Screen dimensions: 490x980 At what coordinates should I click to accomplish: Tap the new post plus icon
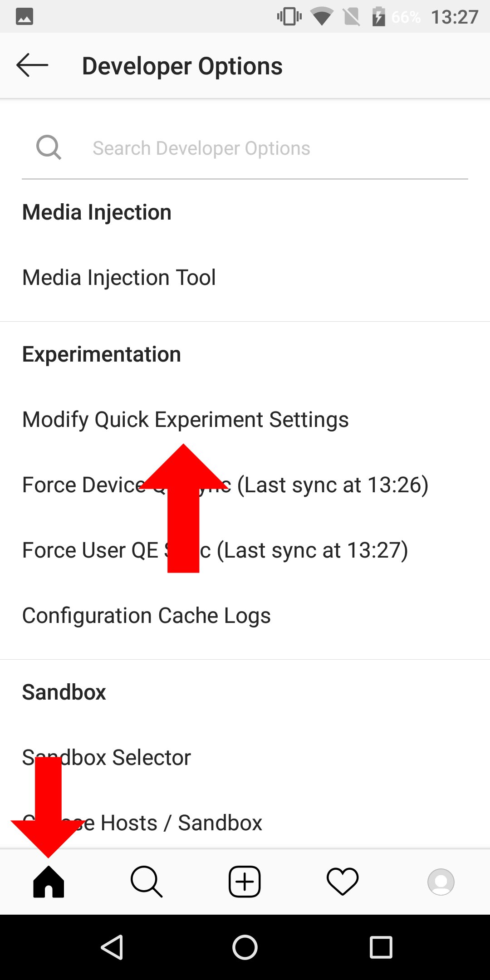coord(245,882)
